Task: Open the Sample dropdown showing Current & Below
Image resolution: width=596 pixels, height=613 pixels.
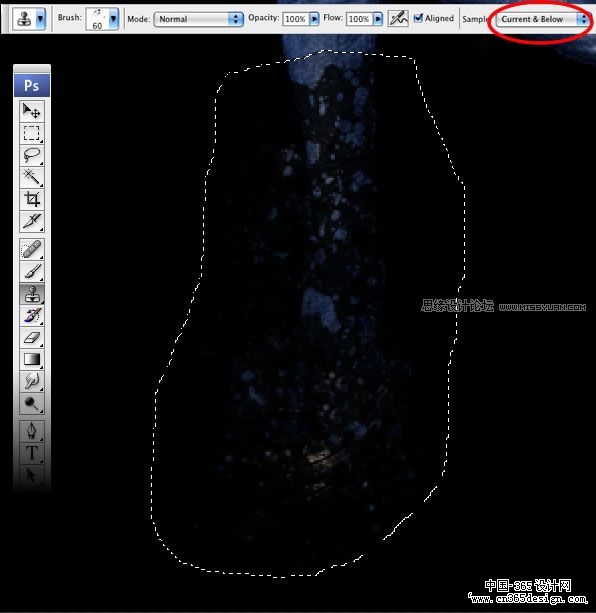Action: tap(543, 19)
